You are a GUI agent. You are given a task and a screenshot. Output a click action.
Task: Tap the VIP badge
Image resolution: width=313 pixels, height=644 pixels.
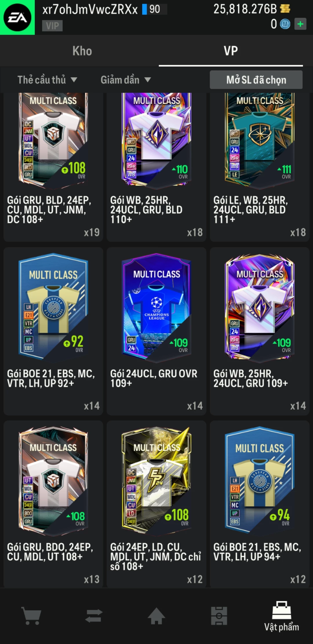[52, 26]
